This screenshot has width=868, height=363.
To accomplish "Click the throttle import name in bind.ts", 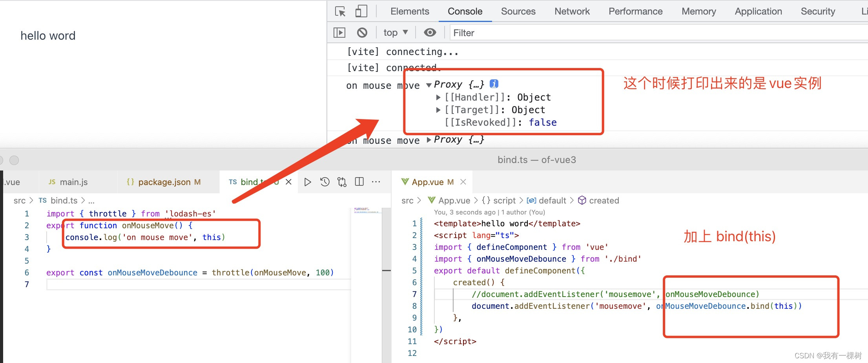I will point(108,214).
